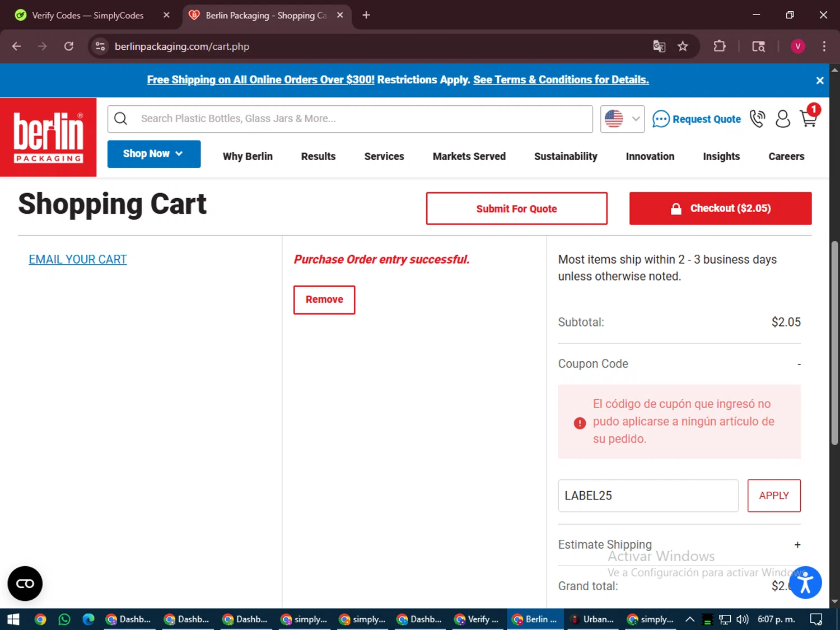Open Microsoft Edge from the taskbar
Screen dimensions: 840x630
click(x=88, y=619)
